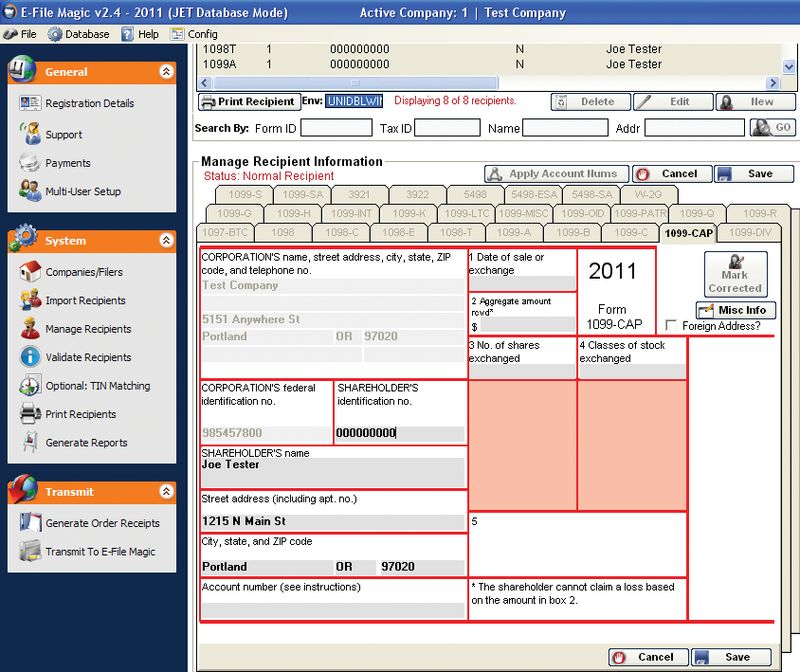Open Validate Recipients

point(88,357)
